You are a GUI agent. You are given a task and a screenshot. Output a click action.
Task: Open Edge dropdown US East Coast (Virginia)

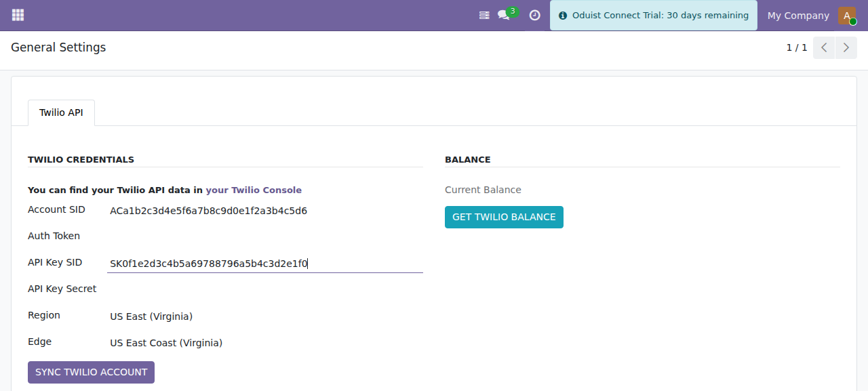pos(265,343)
